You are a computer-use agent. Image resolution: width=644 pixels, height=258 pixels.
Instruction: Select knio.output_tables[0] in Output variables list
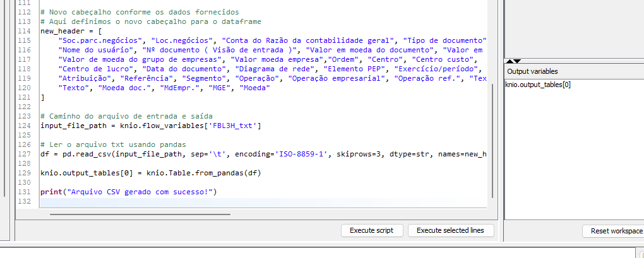(x=538, y=85)
